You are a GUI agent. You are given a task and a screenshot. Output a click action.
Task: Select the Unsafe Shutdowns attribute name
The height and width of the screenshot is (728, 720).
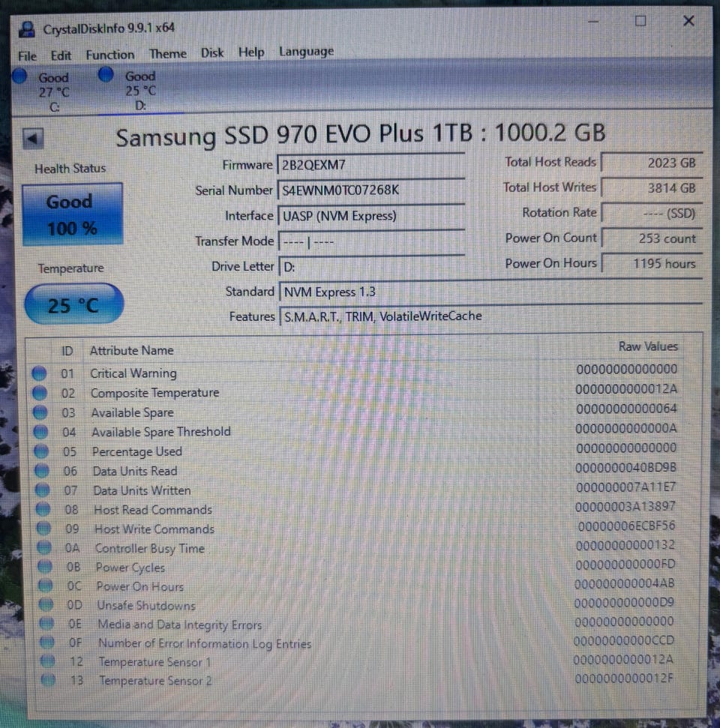[x=145, y=606]
